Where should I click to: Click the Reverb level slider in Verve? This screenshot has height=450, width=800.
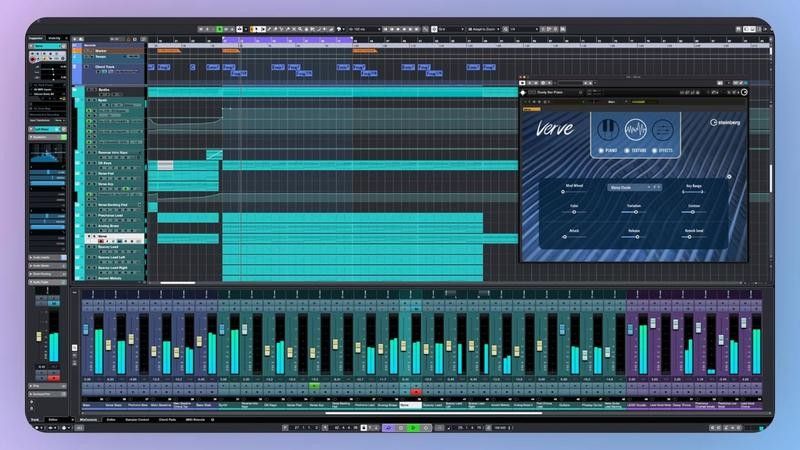[x=693, y=237]
